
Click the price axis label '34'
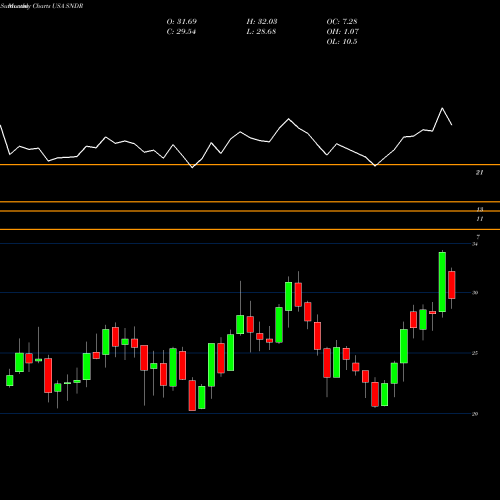click(475, 244)
